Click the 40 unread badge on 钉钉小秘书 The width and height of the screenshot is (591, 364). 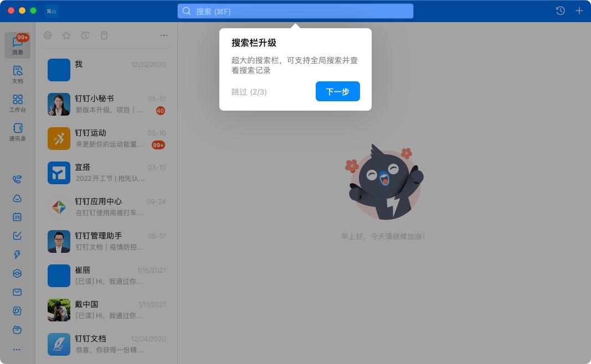tap(160, 111)
